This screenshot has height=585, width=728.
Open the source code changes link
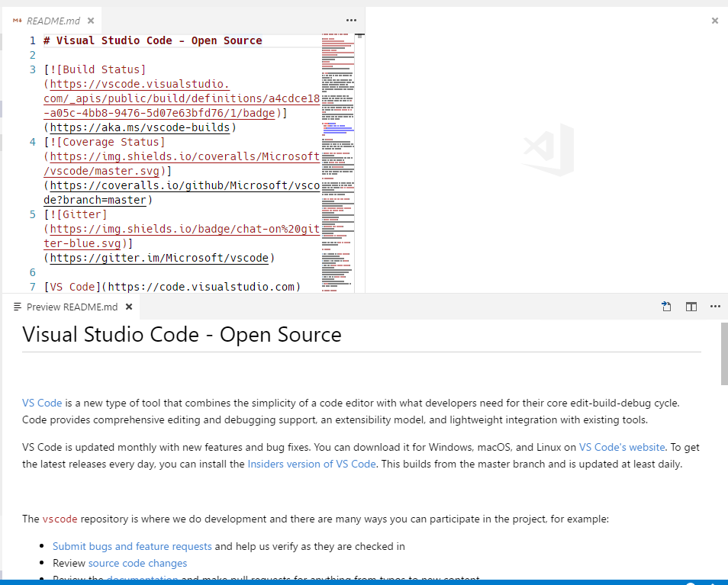pyautogui.click(x=137, y=563)
